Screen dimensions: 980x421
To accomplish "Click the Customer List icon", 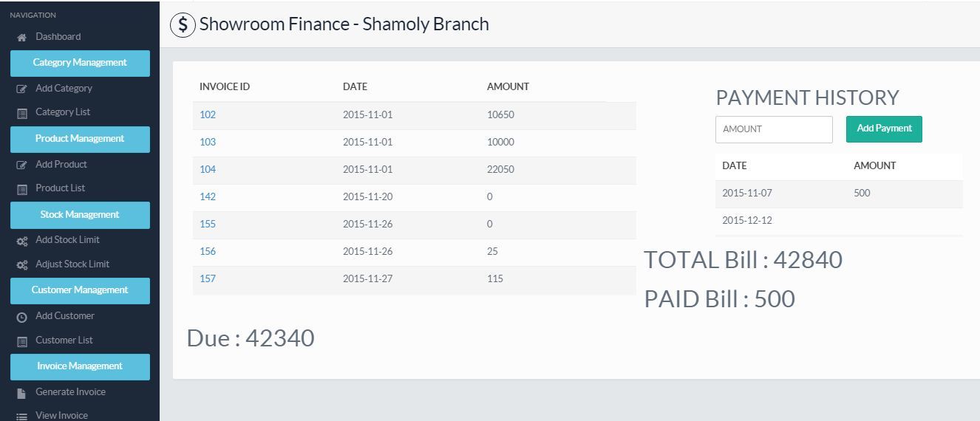I will coord(22,340).
